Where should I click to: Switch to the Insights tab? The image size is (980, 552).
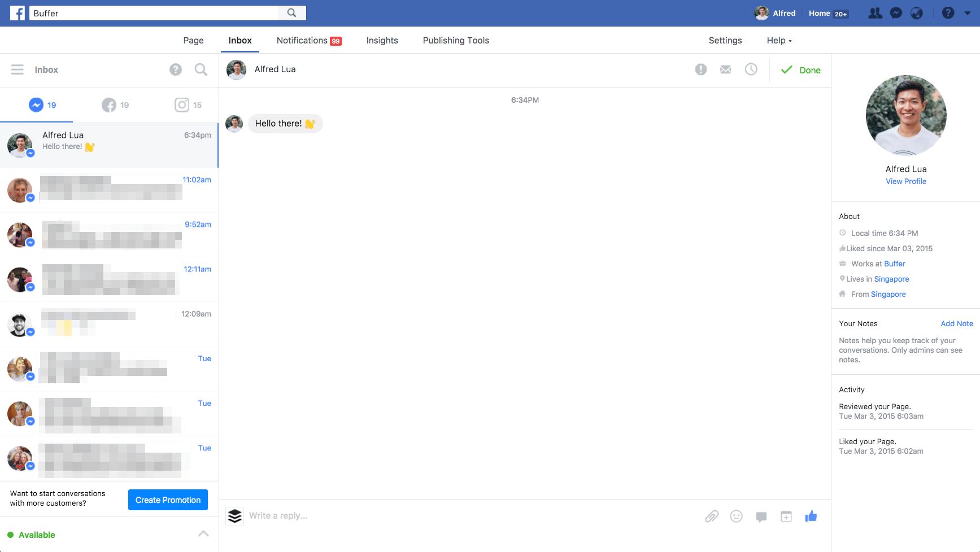tap(382, 40)
